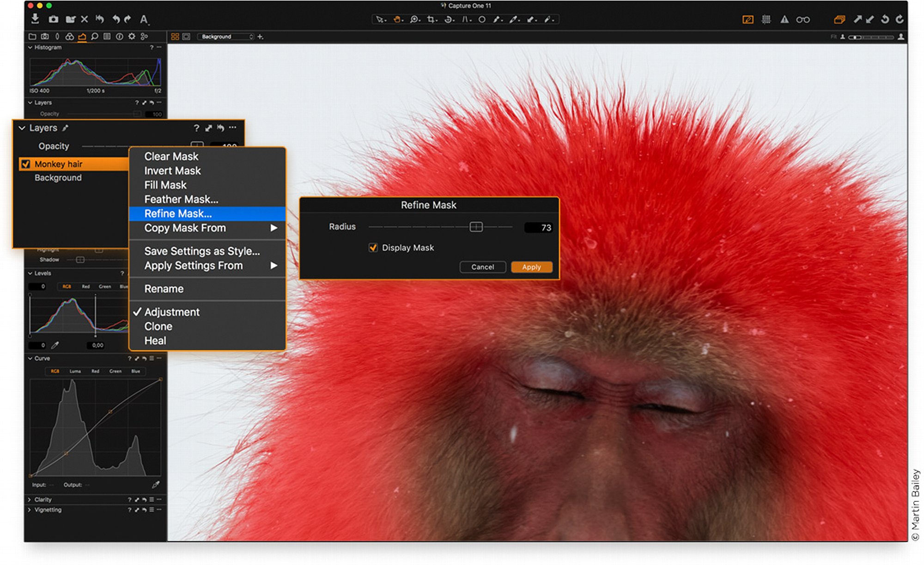This screenshot has width=924, height=565.
Task: Choose Feather Mask... menu entry
Action: coord(207,199)
